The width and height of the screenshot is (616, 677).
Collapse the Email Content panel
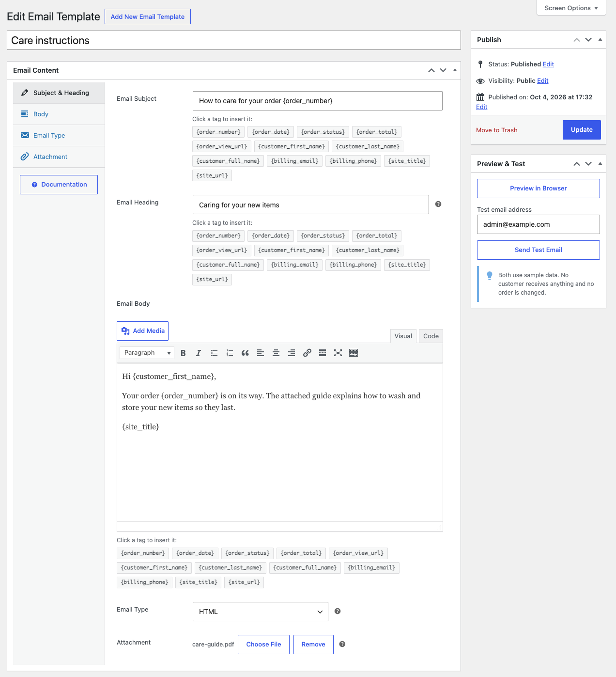(x=455, y=70)
